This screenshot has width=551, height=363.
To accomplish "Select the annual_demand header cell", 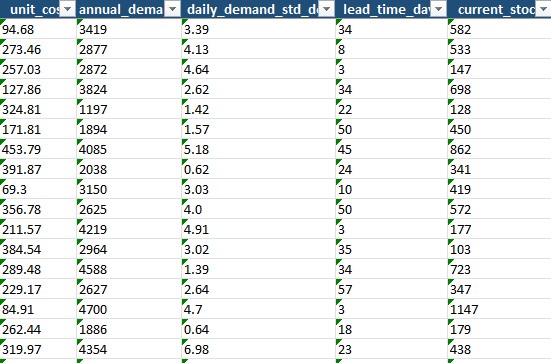I will [x=129, y=9].
